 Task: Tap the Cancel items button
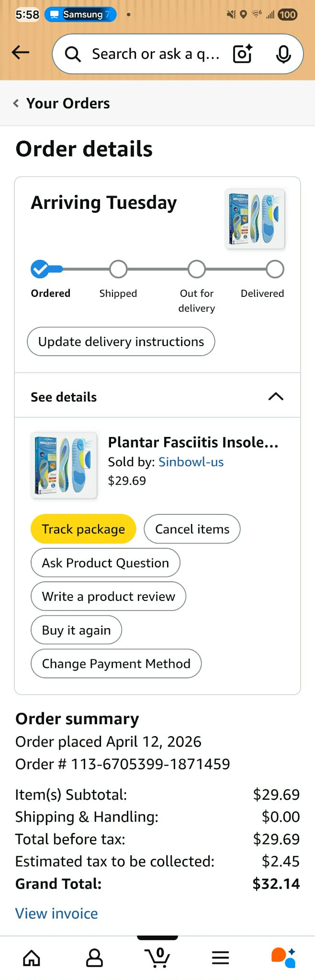pos(192,529)
